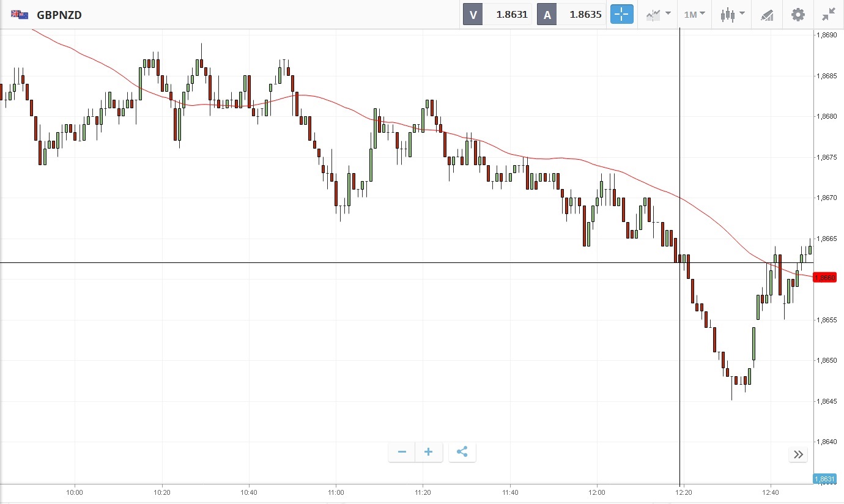Share the chart via share icon
Viewport: 844px width, 504px height.
462,452
